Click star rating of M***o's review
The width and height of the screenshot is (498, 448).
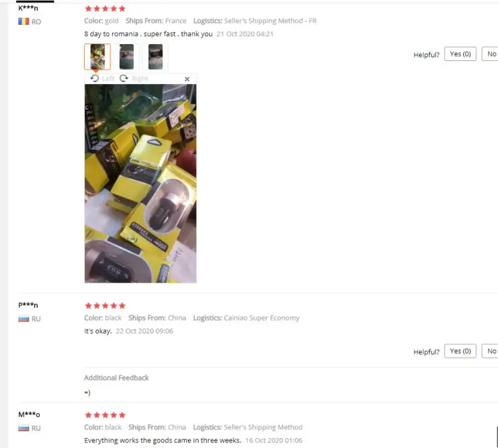pyautogui.click(x=105, y=415)
